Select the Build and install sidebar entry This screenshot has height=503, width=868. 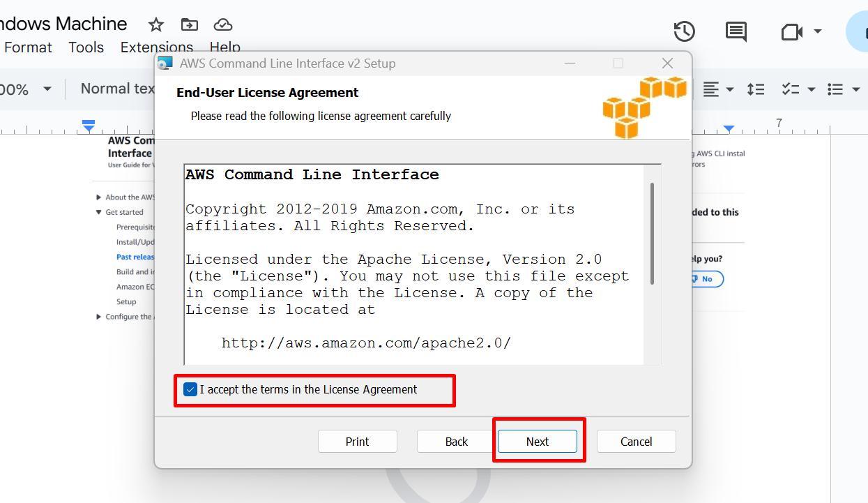[x=135, y=272]
